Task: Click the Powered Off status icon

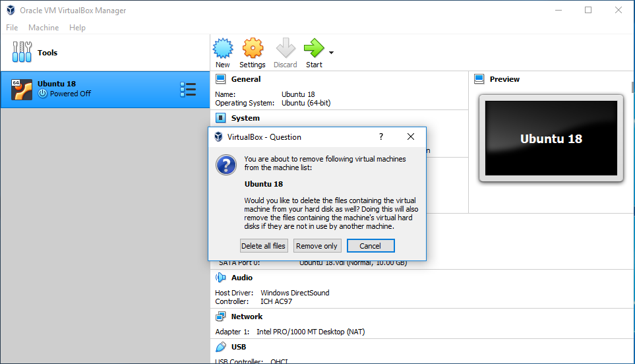Action: (42, 94)
